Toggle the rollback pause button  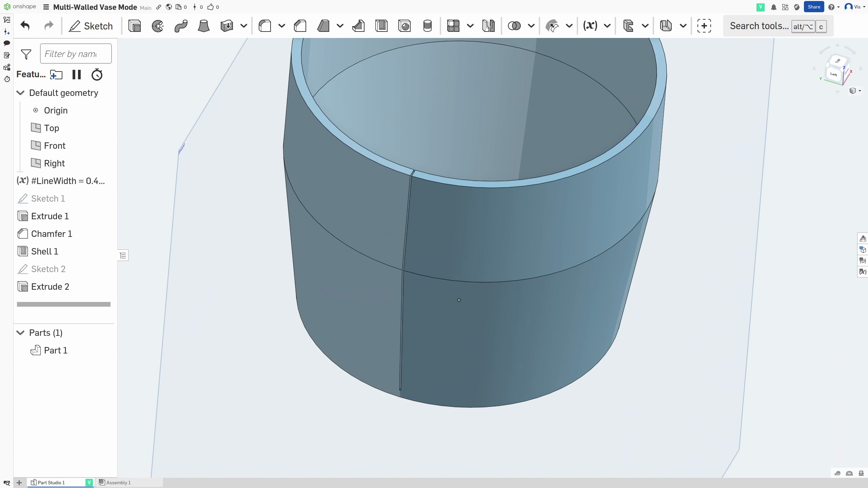[77, 75]
